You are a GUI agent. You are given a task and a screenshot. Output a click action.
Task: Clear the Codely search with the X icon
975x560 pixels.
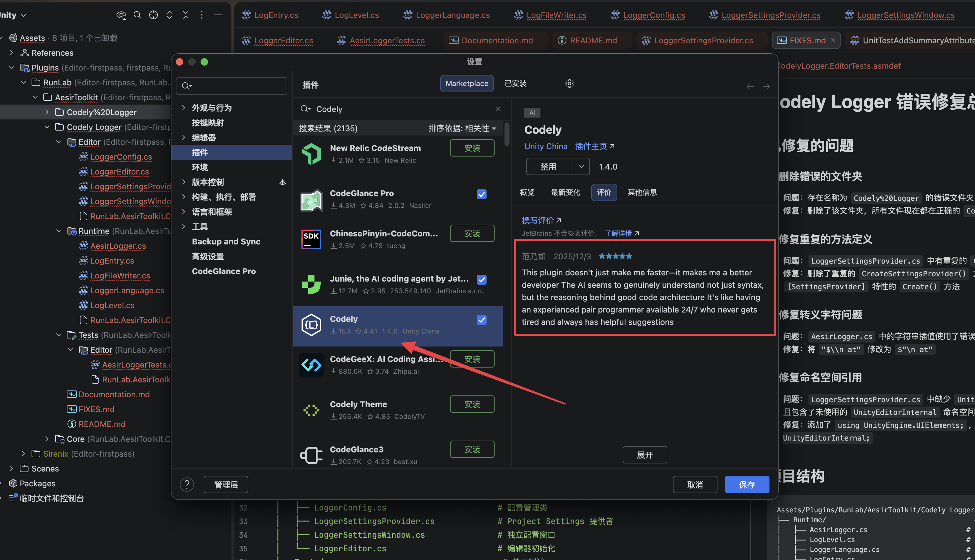tap(498, 109)
